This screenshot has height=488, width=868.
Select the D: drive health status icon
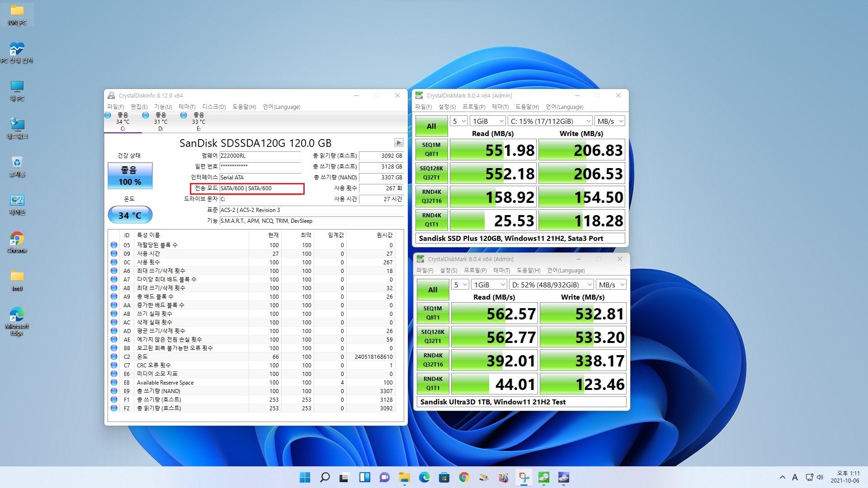146,116
